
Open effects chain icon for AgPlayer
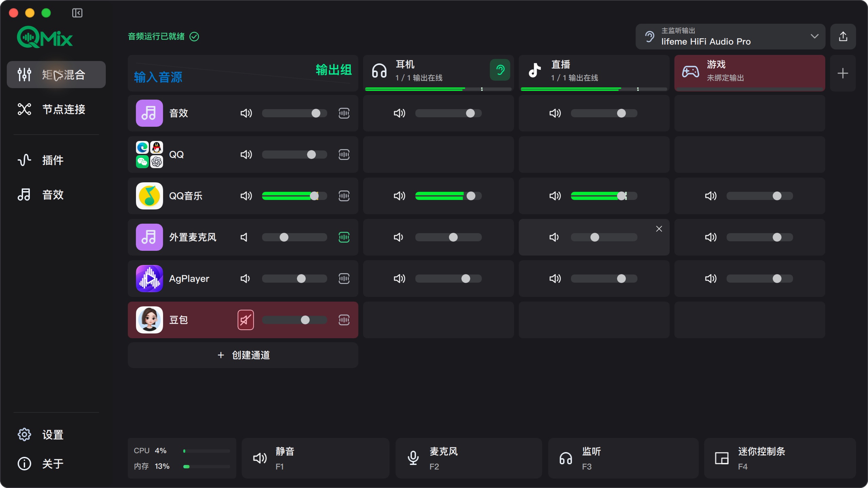coord(344,279)
